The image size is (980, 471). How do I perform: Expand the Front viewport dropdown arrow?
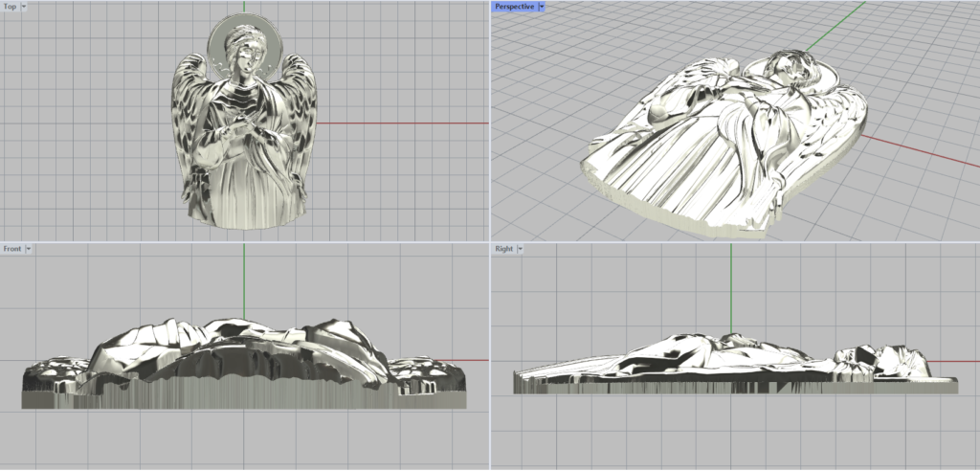(28, 248)
